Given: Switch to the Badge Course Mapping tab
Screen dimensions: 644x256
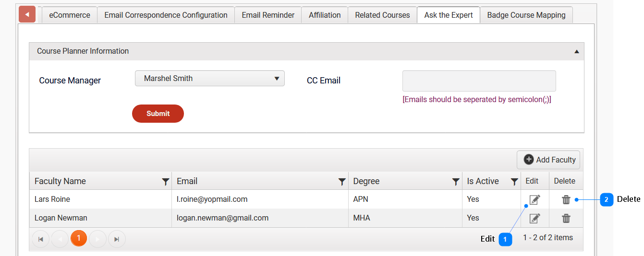Looking at the screenshot, I should [526, 15].
